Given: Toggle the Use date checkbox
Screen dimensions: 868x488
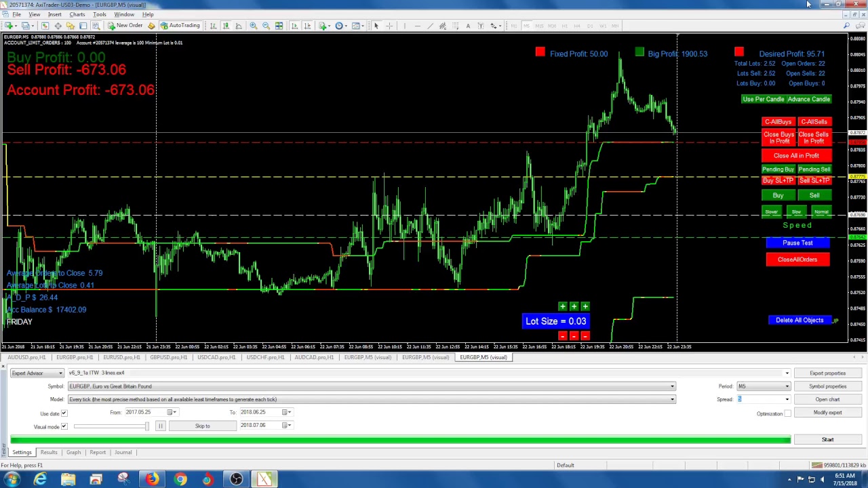Looking at the screenshot, I should 64,413.
